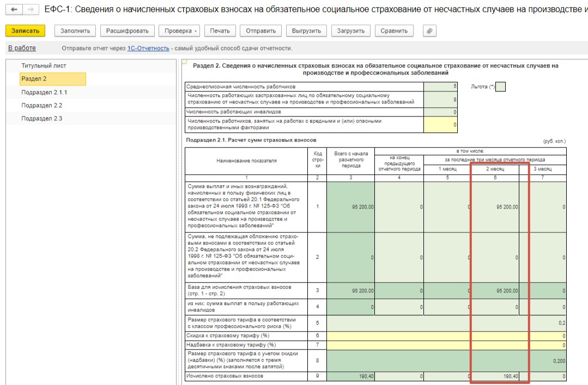Click the Всего с начала расчетного периода header

click(x=350, y=160)
